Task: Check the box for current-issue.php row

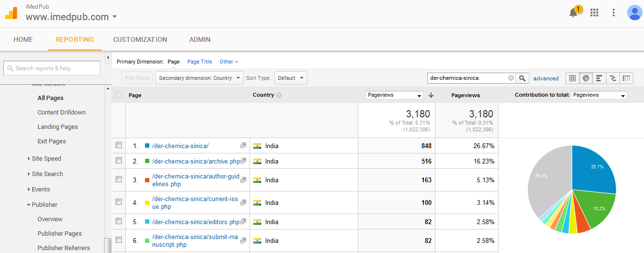Action: pyautogui.click(x=119, y=202)
